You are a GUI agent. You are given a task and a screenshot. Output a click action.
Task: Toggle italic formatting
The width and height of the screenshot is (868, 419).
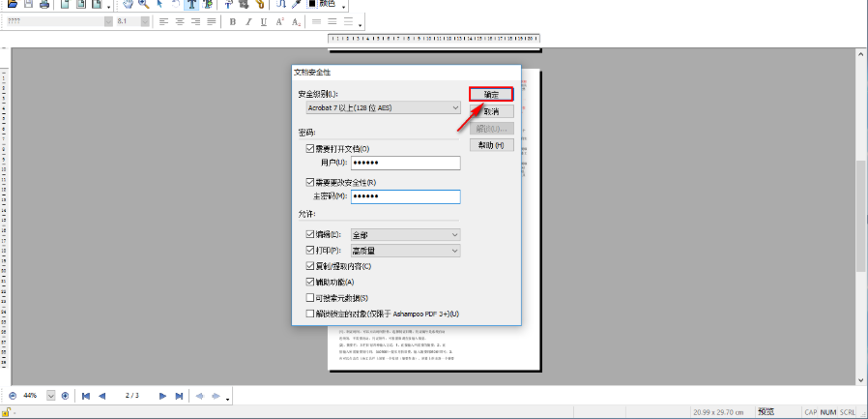point(248,21)
